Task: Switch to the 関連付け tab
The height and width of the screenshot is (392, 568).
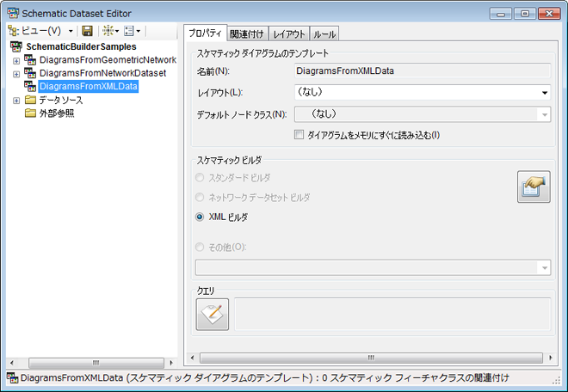Action: (247, 34)
